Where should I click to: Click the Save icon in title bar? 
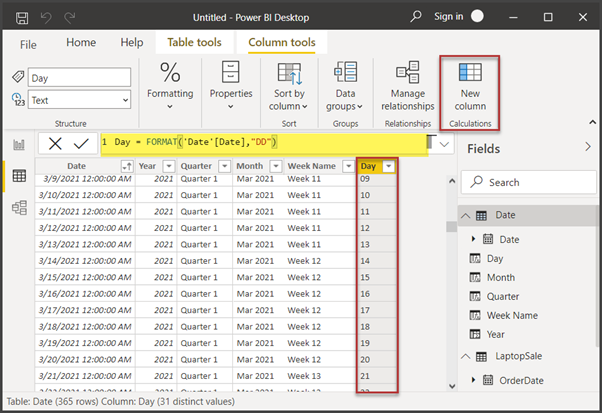coord(22,18)
